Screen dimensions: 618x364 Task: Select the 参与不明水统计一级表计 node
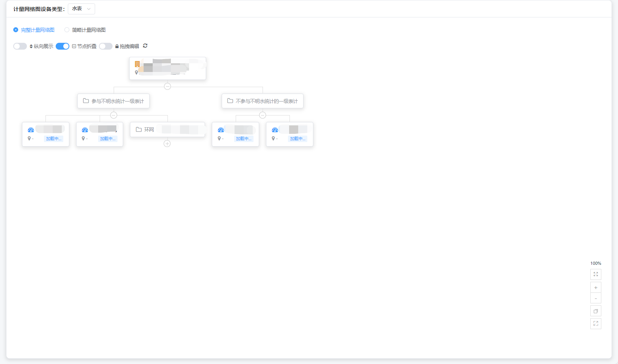pos(113,101)
